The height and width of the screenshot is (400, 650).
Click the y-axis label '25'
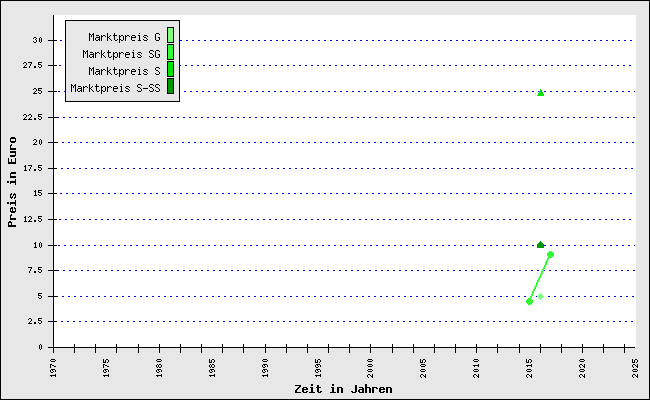[38, 91]
